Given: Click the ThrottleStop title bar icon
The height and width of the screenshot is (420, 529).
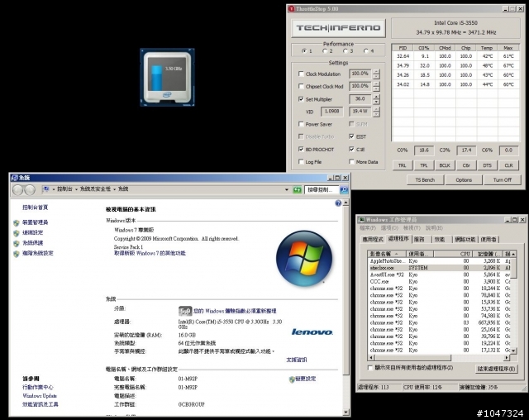Looking at the screenshot, I should pyautogui.click(x=291, y=9).
